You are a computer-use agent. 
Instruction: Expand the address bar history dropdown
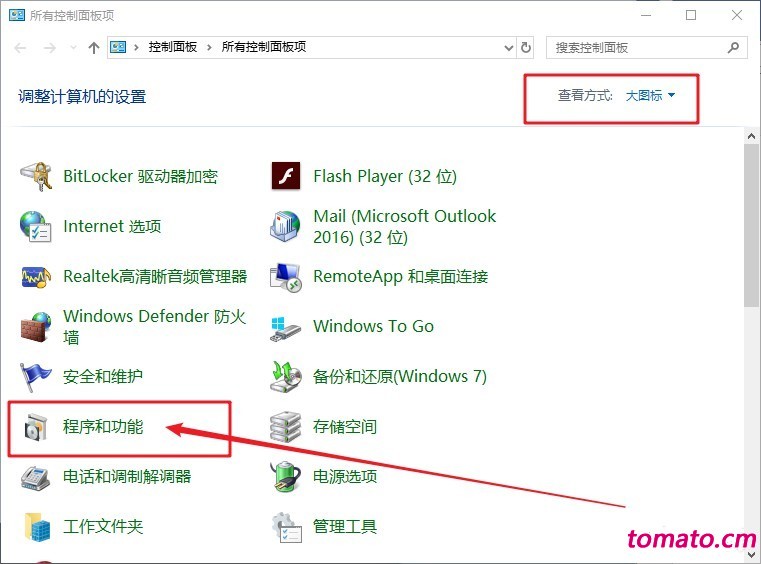pyautogui.click(x=509, y=48)
